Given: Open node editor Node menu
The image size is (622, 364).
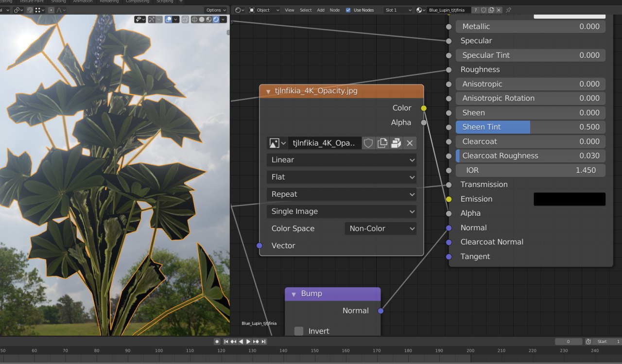Looking at the screenshot, I should point(335,10).
